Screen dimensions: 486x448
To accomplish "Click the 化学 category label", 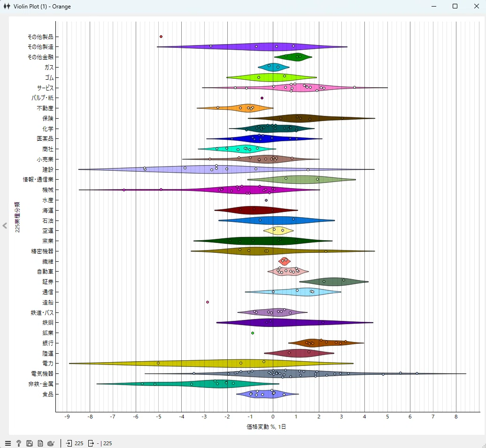I will pyautogui.click(x=48, y=129).
